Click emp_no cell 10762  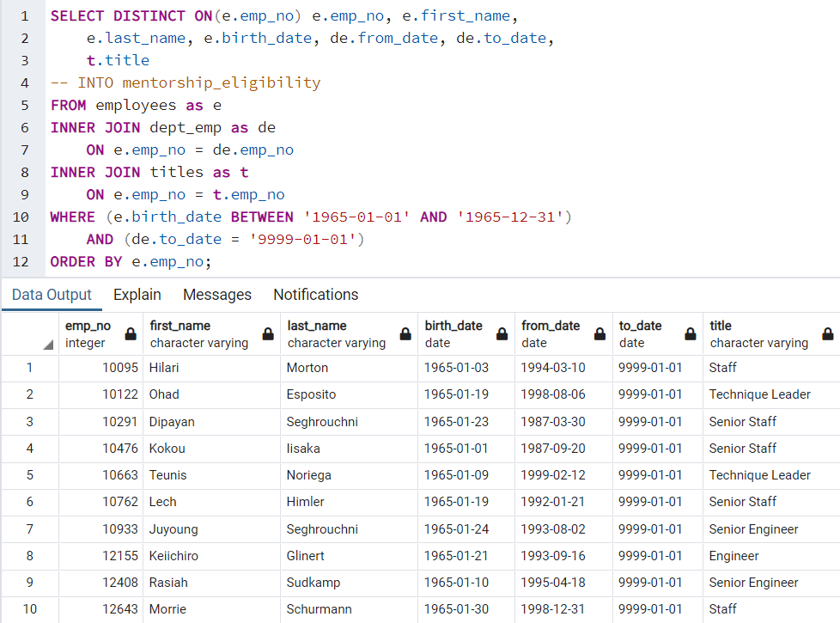(x=100, y=502)
